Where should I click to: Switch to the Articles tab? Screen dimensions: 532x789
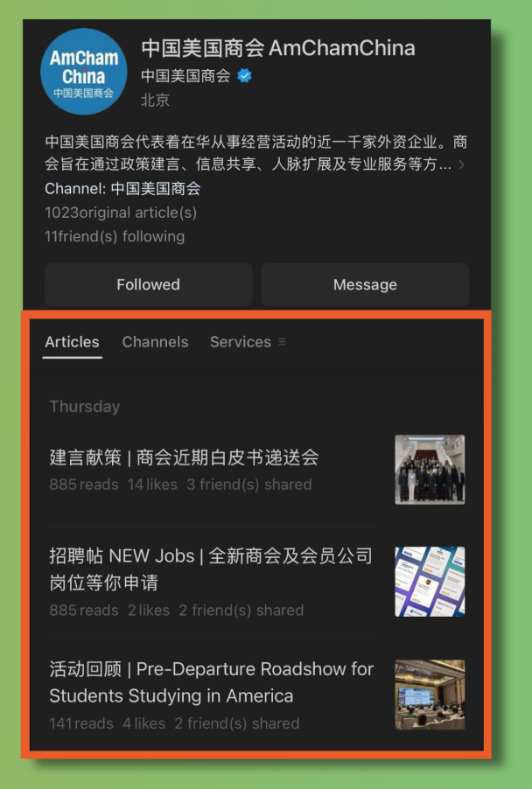(72, 342)
